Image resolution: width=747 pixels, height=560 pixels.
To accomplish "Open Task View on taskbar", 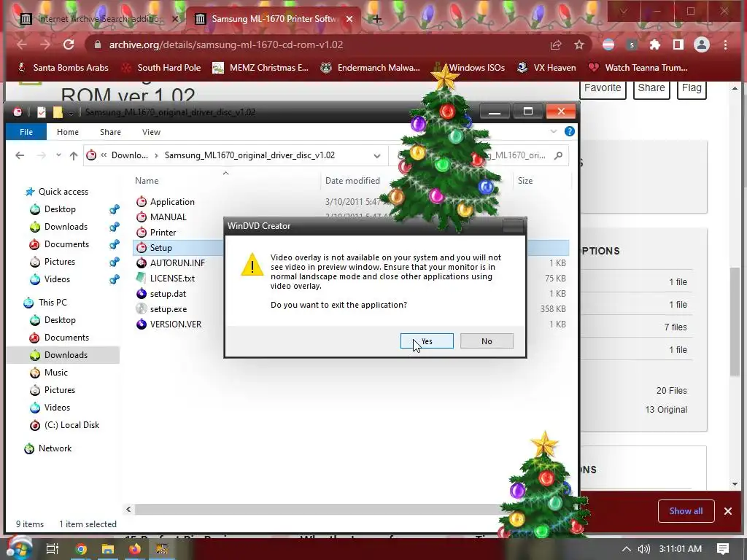I will 53,549.
